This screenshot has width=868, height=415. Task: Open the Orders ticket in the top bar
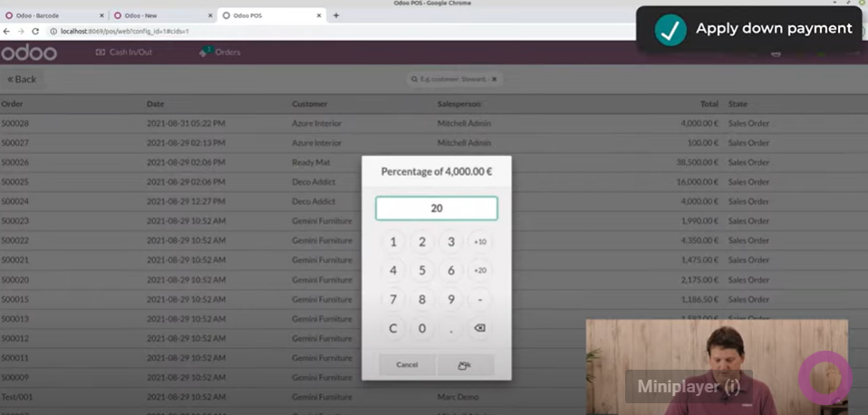(x=220, y=53)
